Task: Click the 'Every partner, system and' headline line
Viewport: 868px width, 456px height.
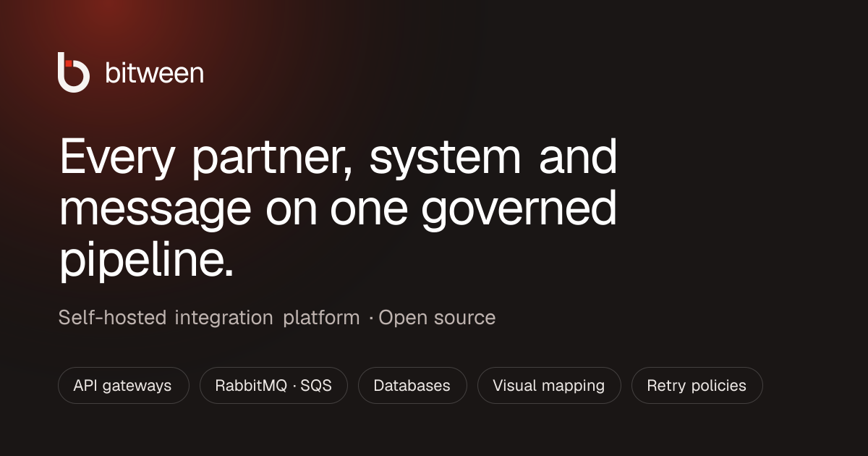Action: tap(339, 158)
